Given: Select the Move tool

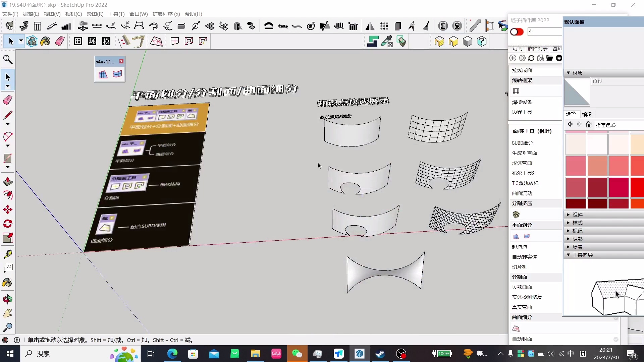Looking at the screenshot, I should click(x=7, y=210).
